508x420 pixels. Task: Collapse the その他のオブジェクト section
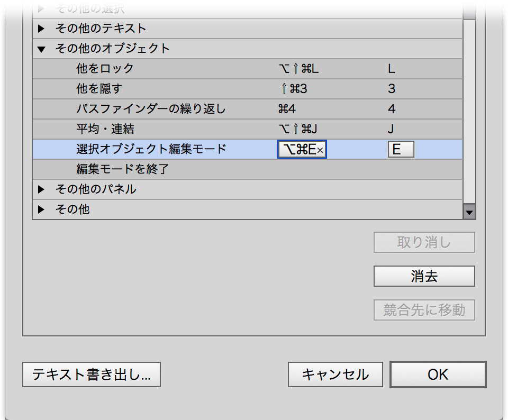(41, 49)
